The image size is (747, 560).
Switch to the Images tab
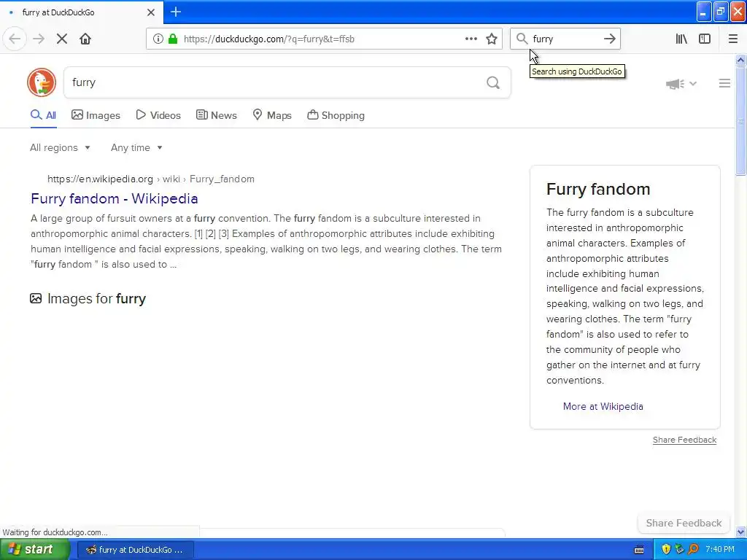[x=96, y=115]
